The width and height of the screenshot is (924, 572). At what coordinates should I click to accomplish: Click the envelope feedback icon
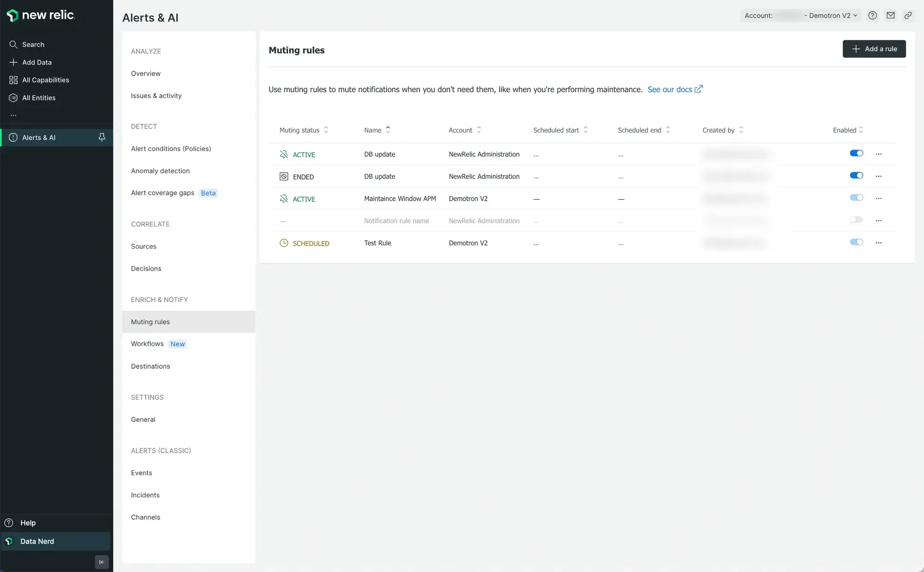[x=890, y=15]
